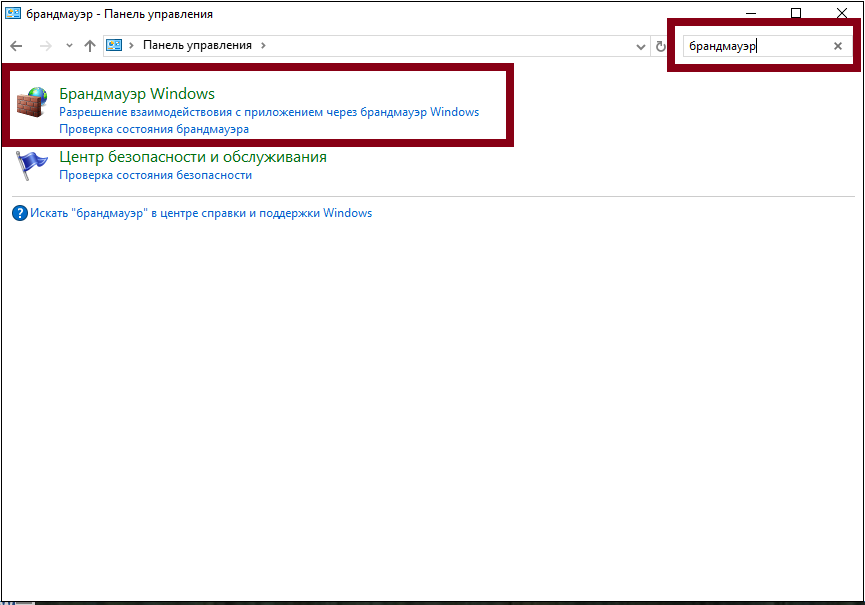Click the Control Panel icon in address bar
The width and height of the screenshot is (865, 605).
point(114,46)
